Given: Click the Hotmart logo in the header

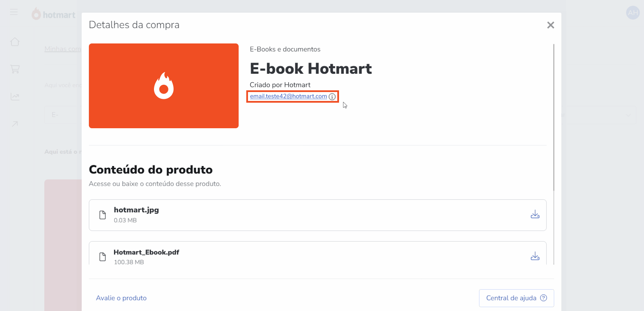Looking at the screenshot, I should 54,14.
